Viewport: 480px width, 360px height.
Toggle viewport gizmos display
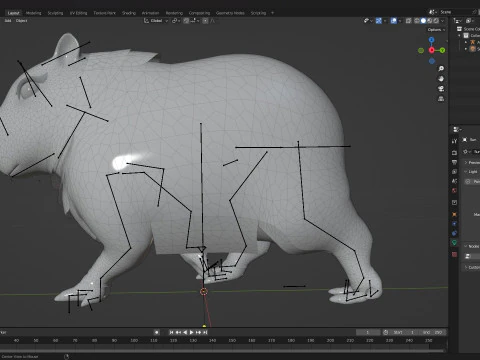[x=379, y=21]
